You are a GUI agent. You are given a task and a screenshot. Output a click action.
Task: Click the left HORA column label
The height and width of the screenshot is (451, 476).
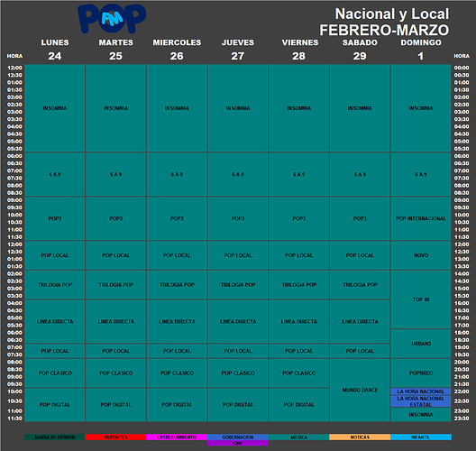14,56
